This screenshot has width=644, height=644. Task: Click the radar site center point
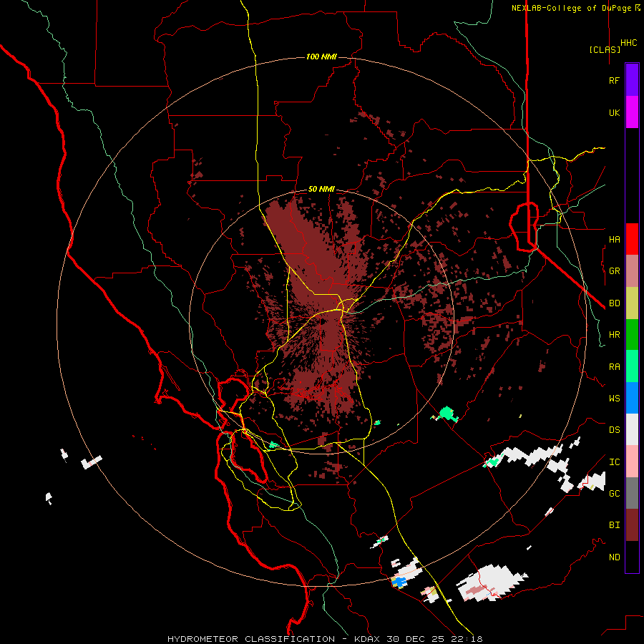click(x=322, y=322)
